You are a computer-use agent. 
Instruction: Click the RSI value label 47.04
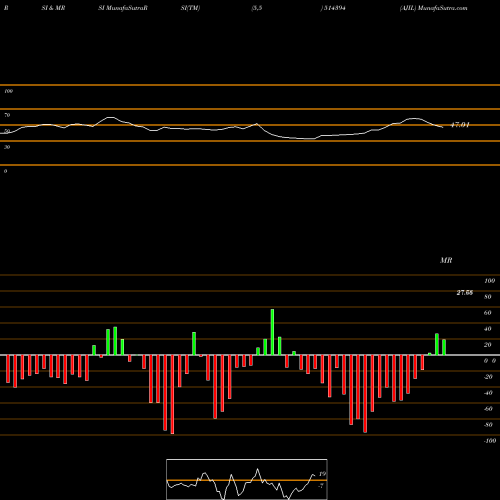pyautogui.click(x=460, y=125)
